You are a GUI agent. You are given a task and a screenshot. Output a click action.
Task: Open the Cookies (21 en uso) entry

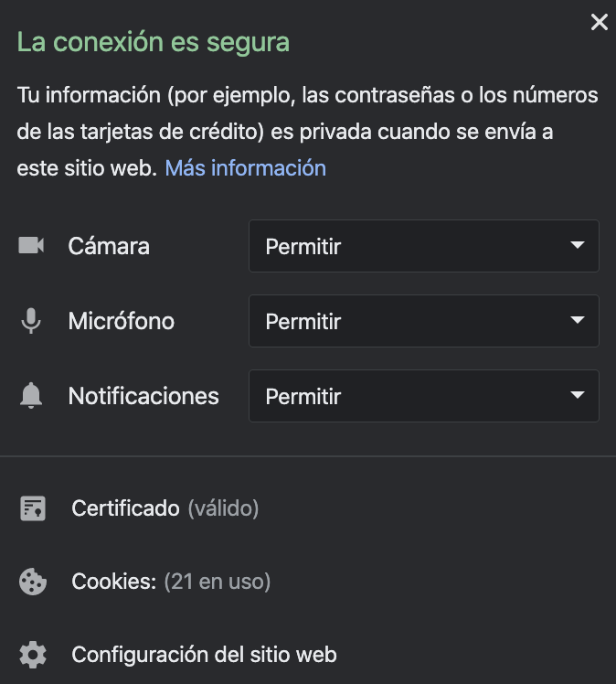[171, 582]
